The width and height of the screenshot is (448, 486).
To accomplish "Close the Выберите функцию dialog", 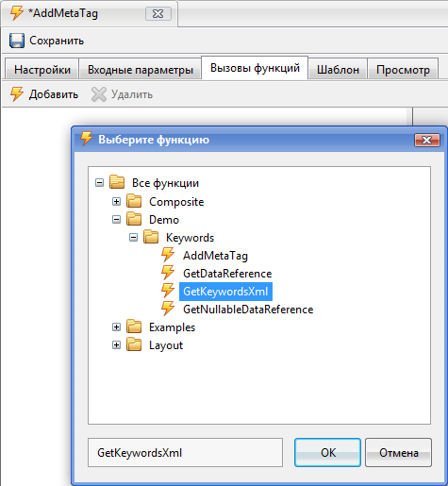I will tap(426, 140).
